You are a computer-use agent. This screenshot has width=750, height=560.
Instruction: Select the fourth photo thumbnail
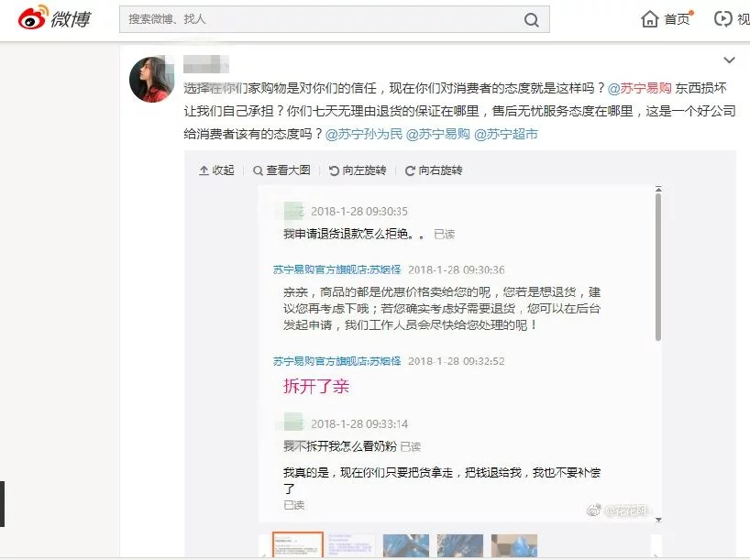(460, 545)
